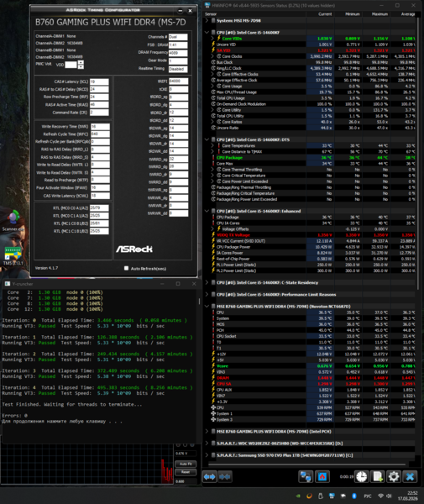Click the blue X close-sensors icon in HWiNFO toolbar
This screenshot has width=424, height=504.
pos(410,476)
